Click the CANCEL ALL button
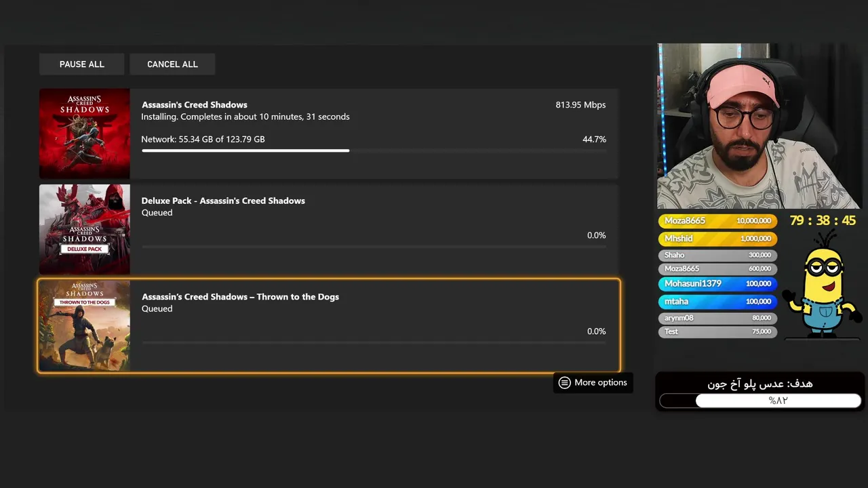 pos(172,64)
